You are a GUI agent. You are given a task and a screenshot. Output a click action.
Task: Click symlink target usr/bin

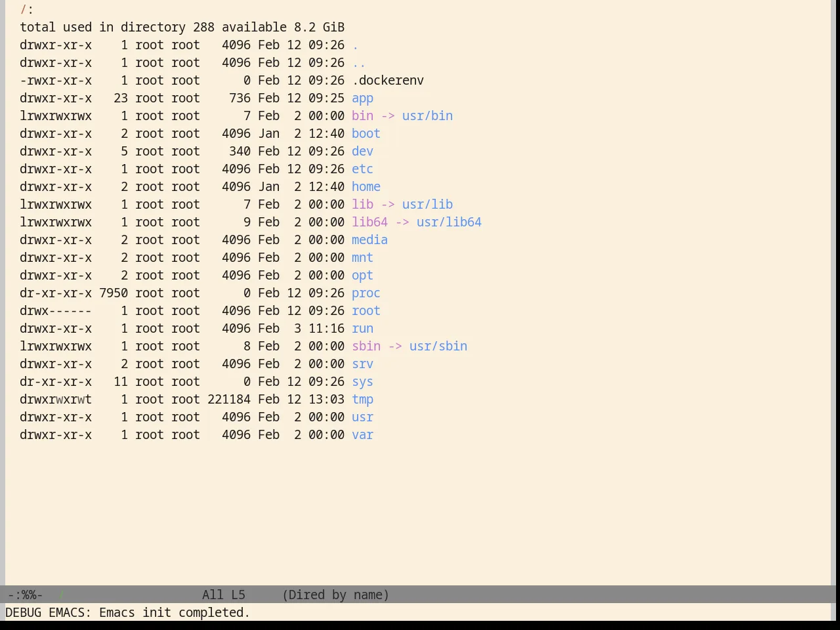[x=427, y=116]
